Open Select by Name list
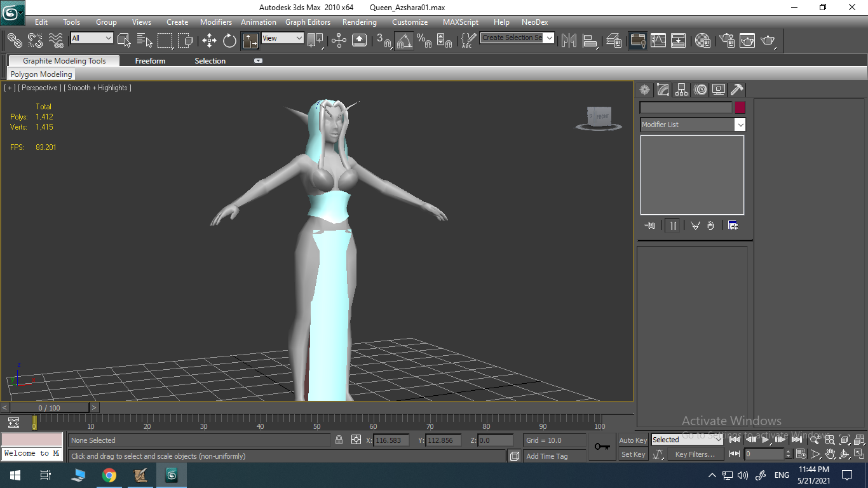The image size is (868, 488). (144, 40)
